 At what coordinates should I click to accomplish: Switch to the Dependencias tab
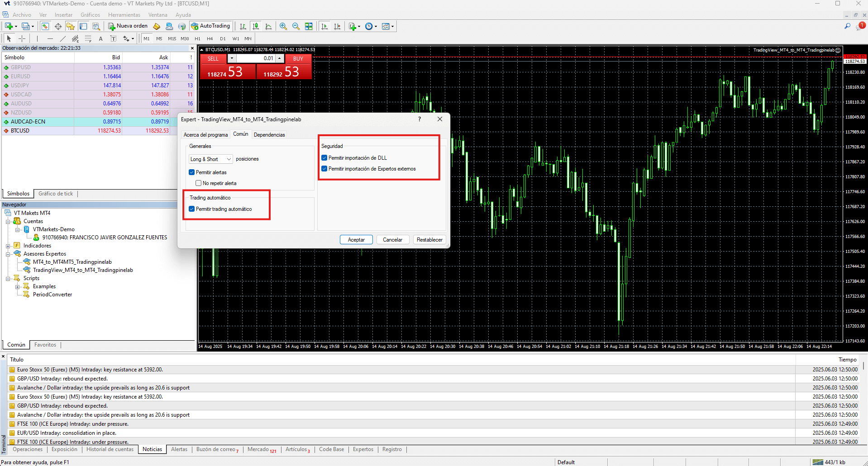coord(269,135)
